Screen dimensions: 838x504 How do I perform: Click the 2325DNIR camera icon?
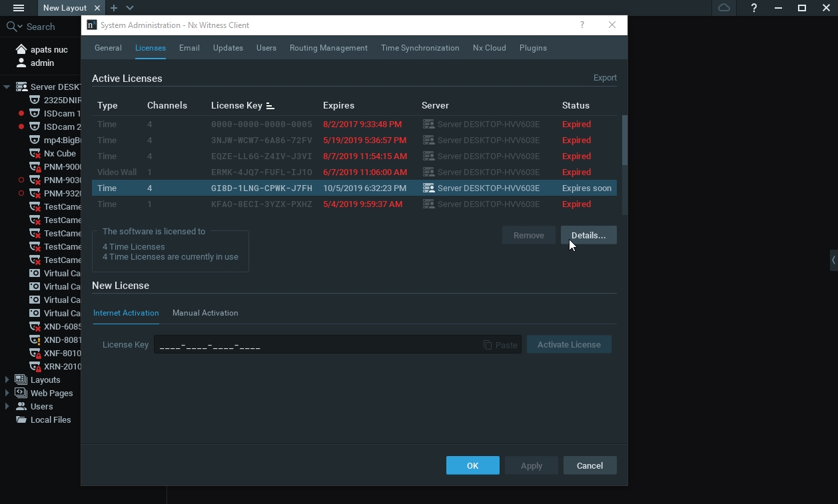pyautogui.click(x=35, y=100)
